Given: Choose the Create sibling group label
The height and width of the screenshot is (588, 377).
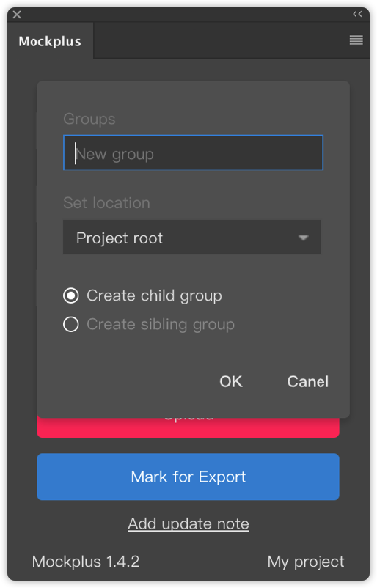Looking at the screenshot, I should click(161, 324).
